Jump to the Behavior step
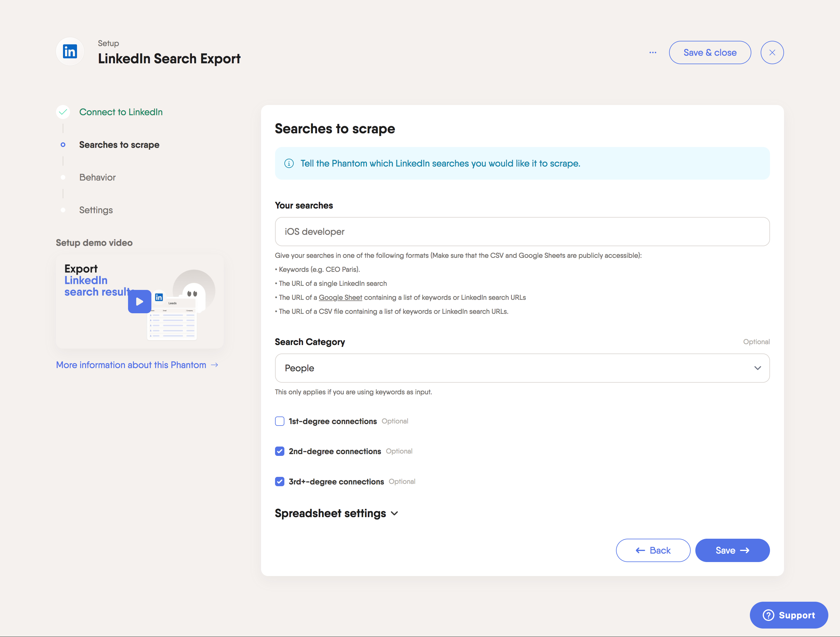This screenshot has height=637, width=840. pyautogui.click(x=97, y=177)
